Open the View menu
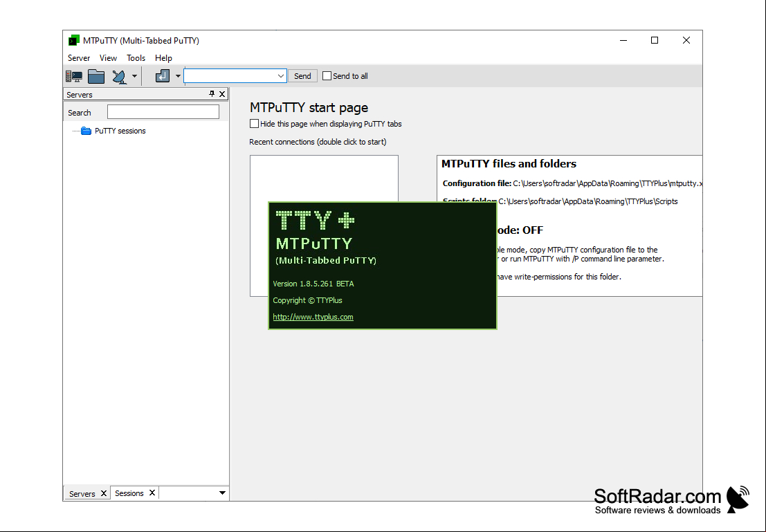The width and height of the screenshot is (766, 532). [x=108, y=58]
